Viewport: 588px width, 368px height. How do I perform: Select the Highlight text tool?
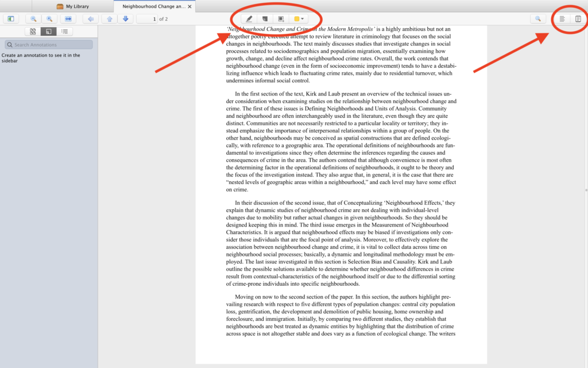point(249,19)
